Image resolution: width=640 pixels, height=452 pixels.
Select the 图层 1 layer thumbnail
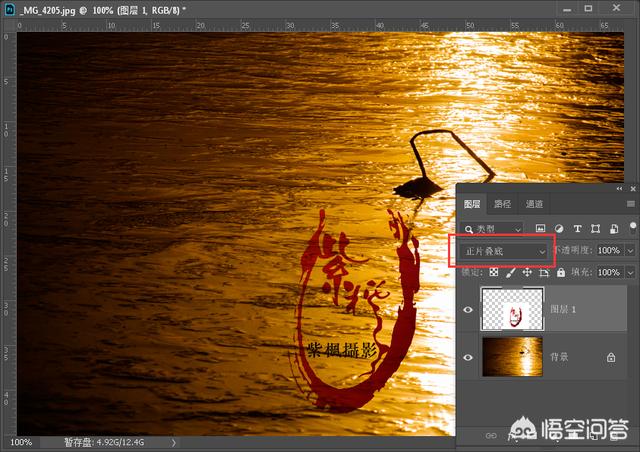[x=512, y=310]
